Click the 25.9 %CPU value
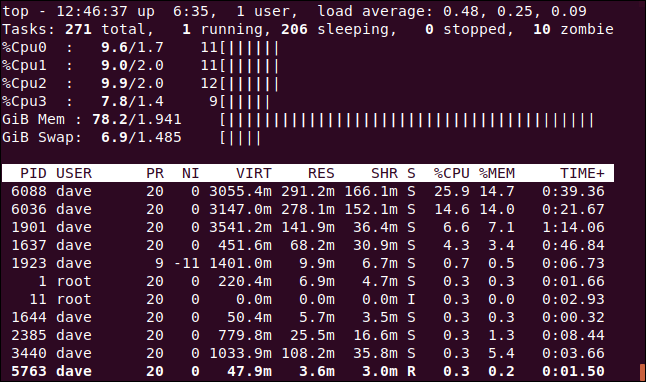 (x=452, y=191)
